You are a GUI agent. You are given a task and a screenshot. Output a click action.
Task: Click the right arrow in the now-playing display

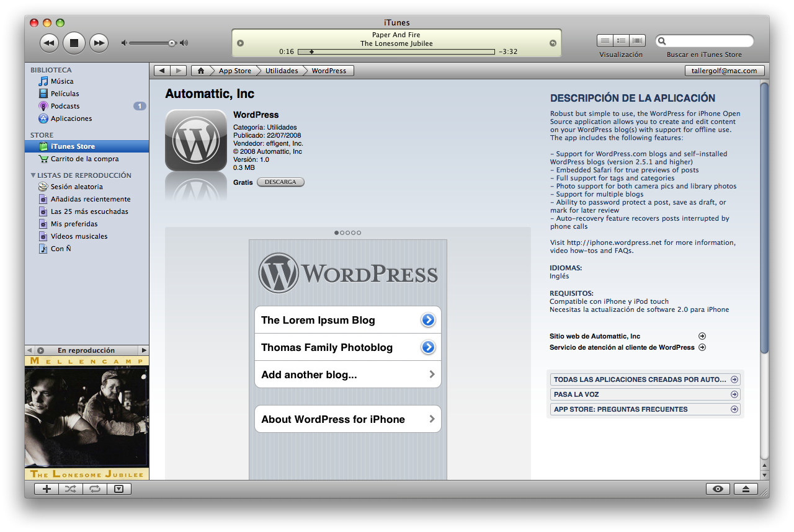(x=553, y=43)
